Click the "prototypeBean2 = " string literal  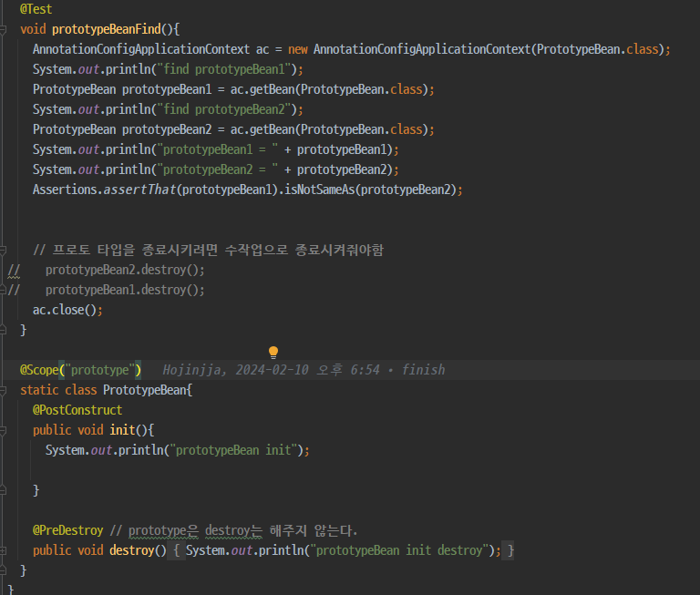(x=218, y=169)
